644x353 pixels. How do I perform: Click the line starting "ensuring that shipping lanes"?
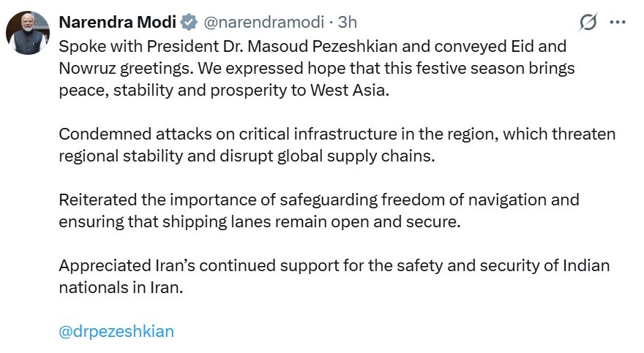pos(260,221)
